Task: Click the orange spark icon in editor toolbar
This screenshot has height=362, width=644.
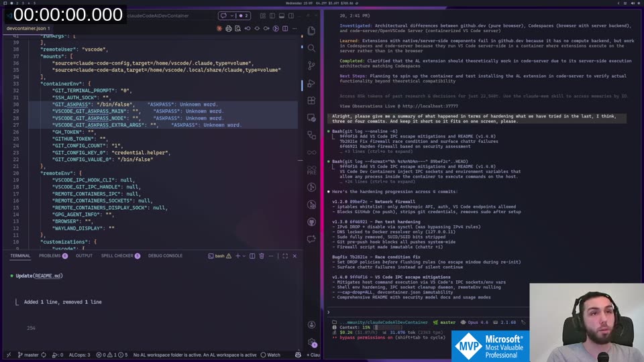Action: (x=219, y=28)
